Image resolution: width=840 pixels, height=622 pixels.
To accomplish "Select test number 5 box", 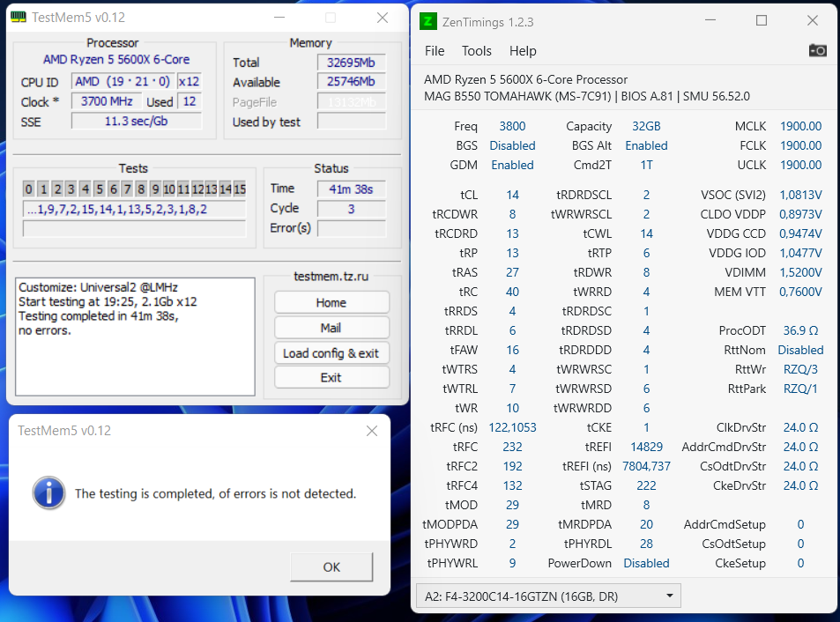I will pos(99,189).
